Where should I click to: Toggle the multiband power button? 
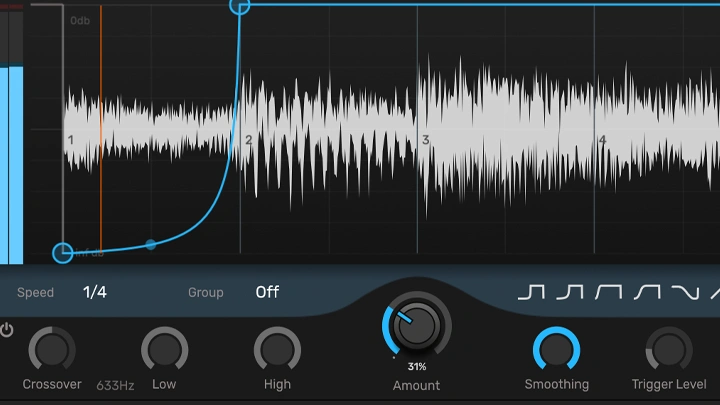point(7,330)
